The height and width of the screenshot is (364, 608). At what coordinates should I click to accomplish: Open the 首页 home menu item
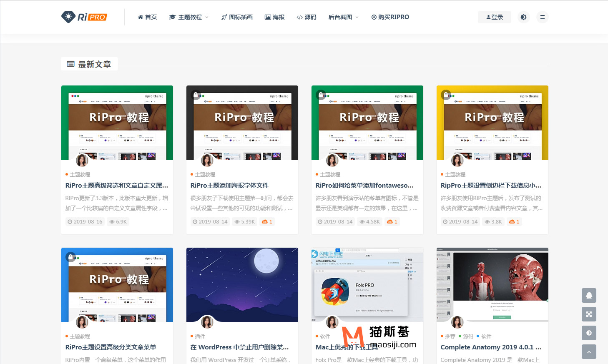pos(147,17)
